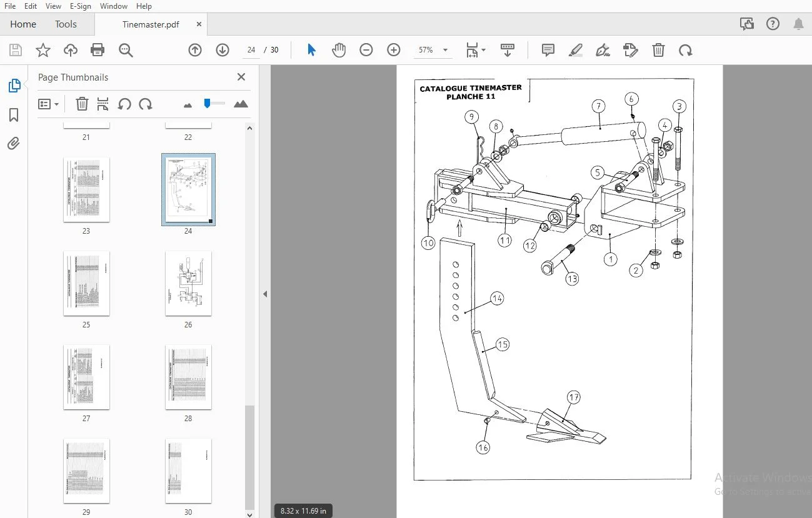The image size is (812, 518).
Task: Select page 30 thumbnail
Action: (x=188, y=471)
